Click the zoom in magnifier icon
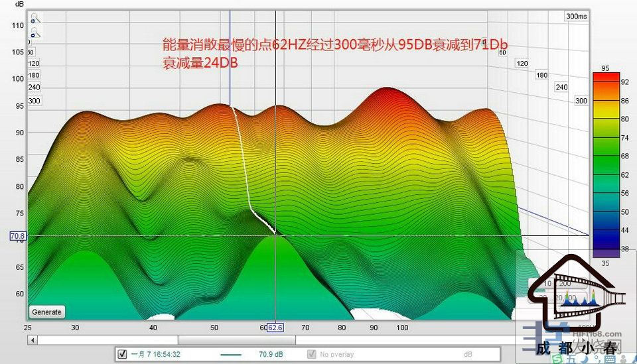Screen dimensions: 637x364 (35, 19)
